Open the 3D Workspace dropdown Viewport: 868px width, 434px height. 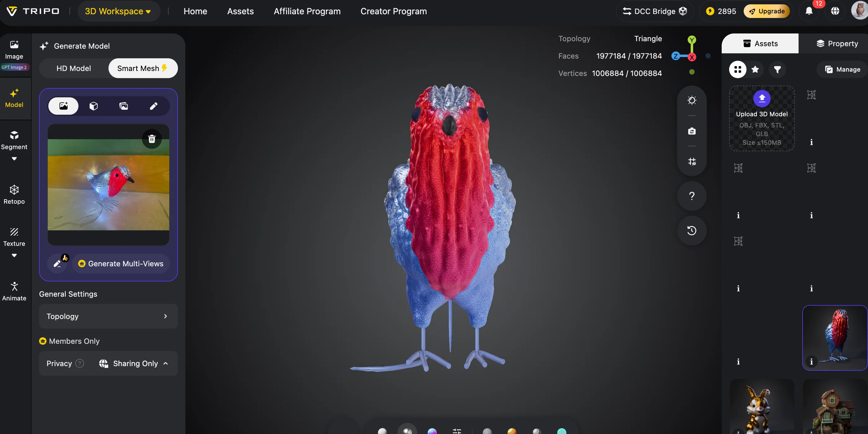(118, 11)
